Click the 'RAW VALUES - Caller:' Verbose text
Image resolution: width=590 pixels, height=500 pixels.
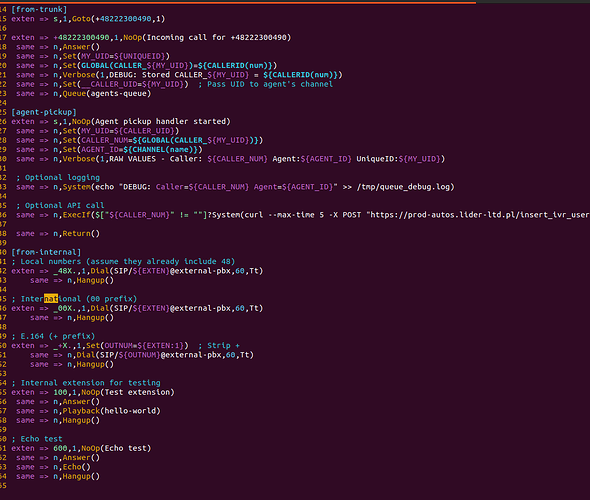click(155, 159)
